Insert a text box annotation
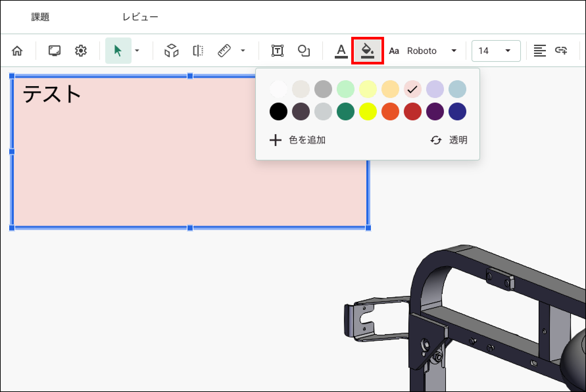The width and height of the screenshot is (586, 392). point(277,51)
